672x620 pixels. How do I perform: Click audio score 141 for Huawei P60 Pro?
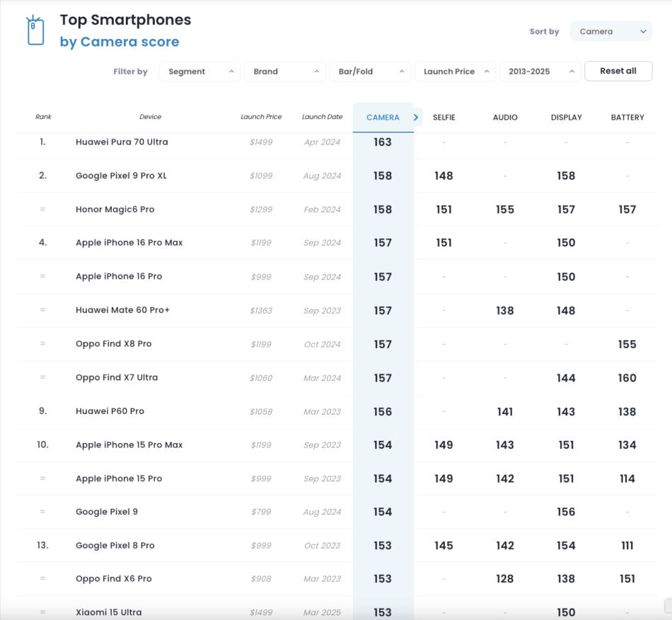coord(505,412)
